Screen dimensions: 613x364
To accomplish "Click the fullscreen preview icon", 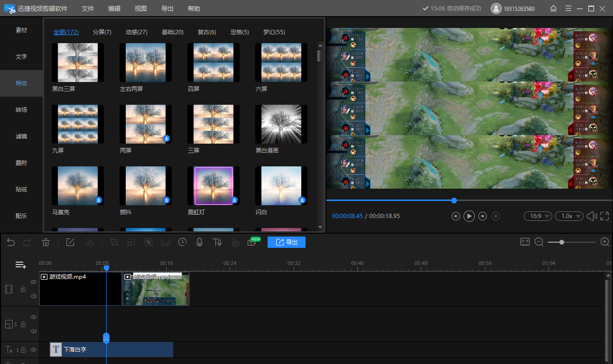I will coord(604,216).
